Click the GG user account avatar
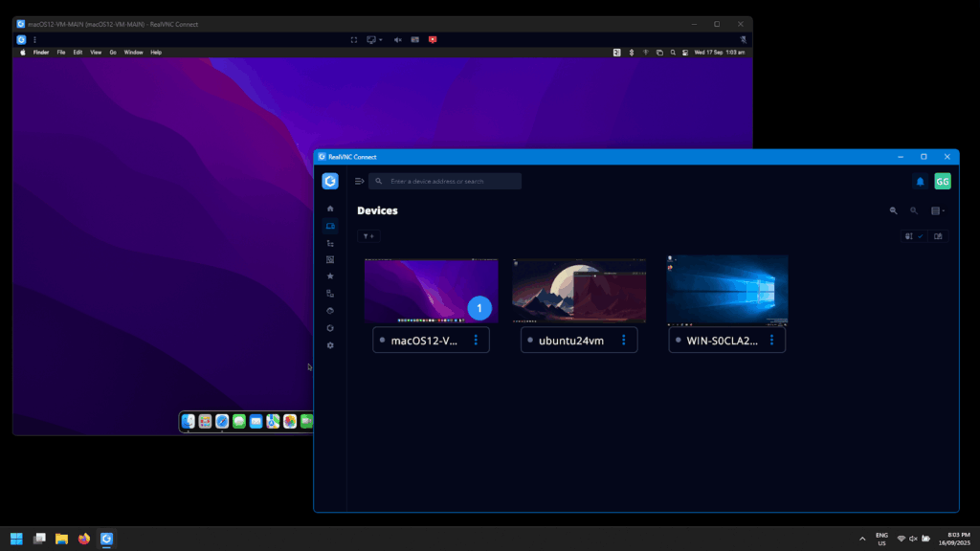The height and width of the screenshot is (551, 980). tap(942, 181)
